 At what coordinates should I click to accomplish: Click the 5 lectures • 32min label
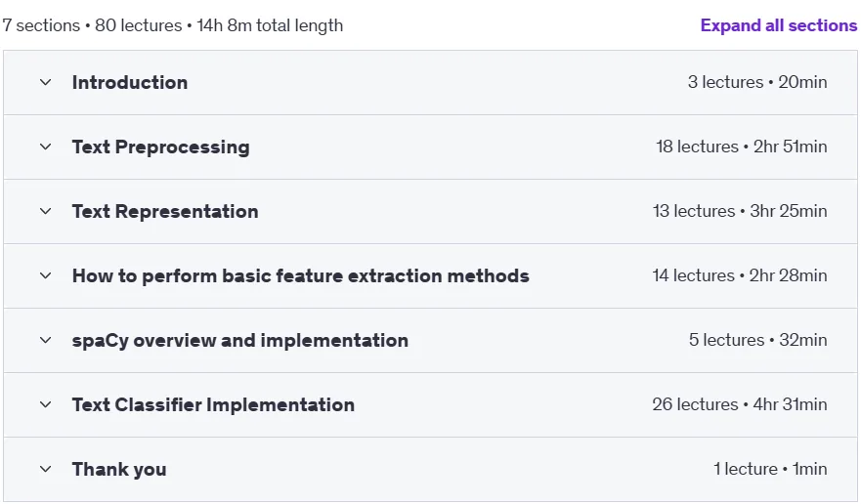[x=757, y=340]
